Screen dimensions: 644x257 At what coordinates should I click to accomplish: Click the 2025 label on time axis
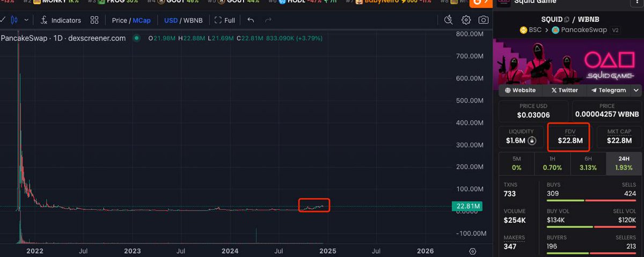pos(328,251)
